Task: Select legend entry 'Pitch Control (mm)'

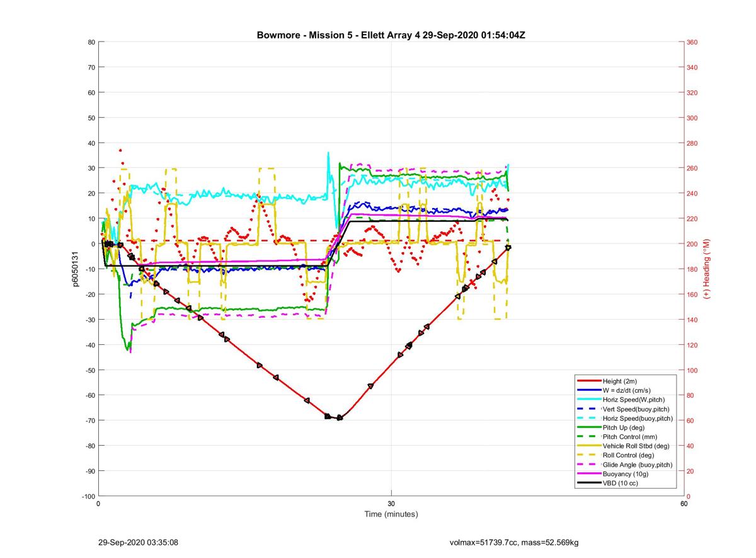Action: point(630,437)
